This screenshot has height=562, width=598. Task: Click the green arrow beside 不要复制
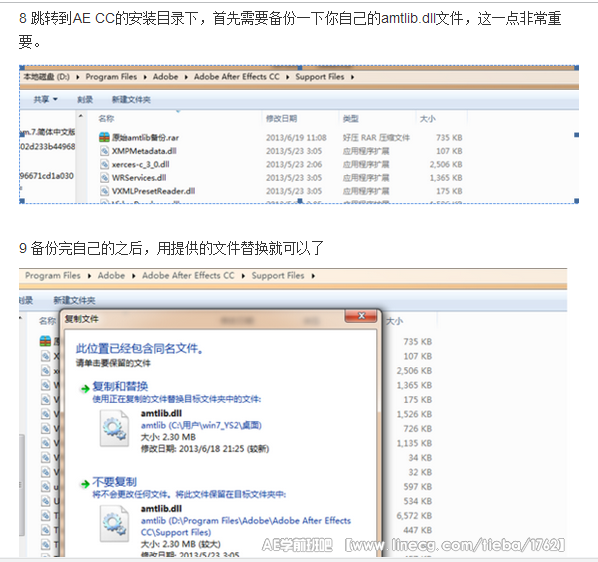click(x=85, y=484)
